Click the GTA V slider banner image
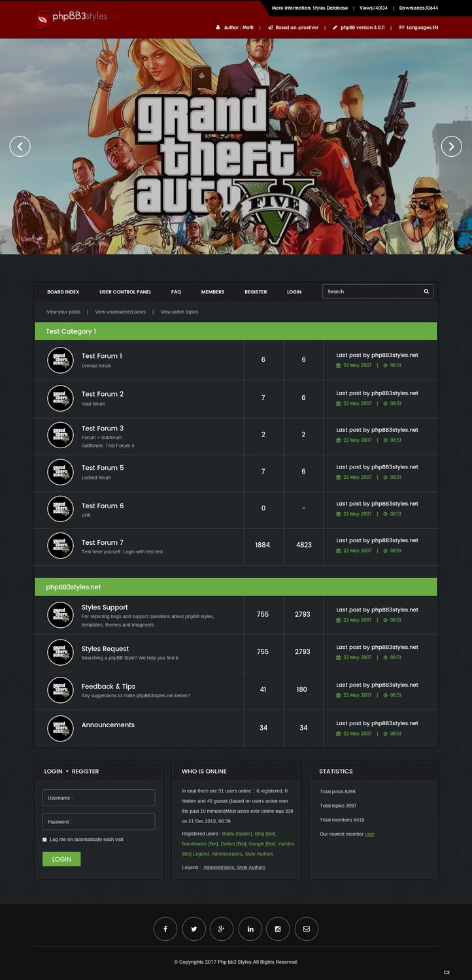 (236, 146)
